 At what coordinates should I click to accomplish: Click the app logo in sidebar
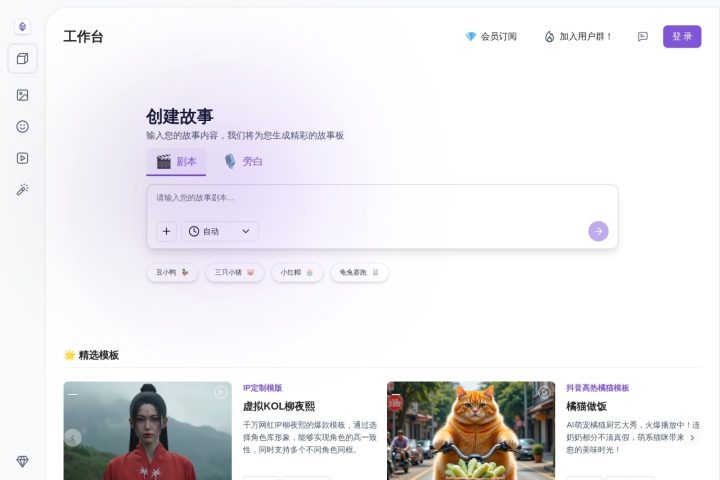(x=22, y=26)
